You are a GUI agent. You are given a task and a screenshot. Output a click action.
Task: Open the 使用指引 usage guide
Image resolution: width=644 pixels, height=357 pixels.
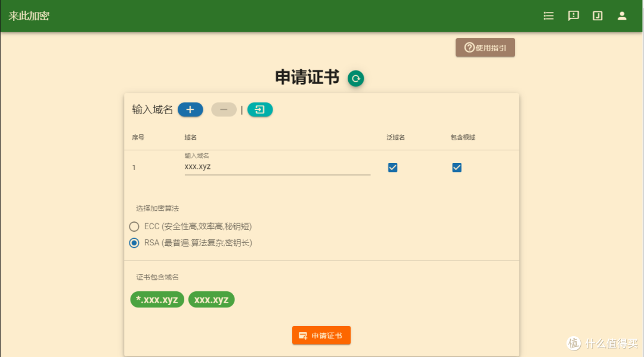click(x=485, y=47)
